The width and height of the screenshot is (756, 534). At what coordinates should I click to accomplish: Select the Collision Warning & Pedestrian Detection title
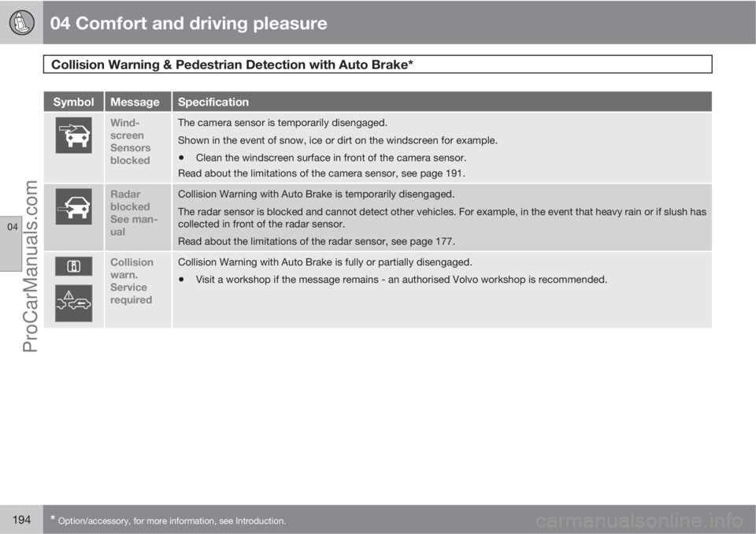232,65
